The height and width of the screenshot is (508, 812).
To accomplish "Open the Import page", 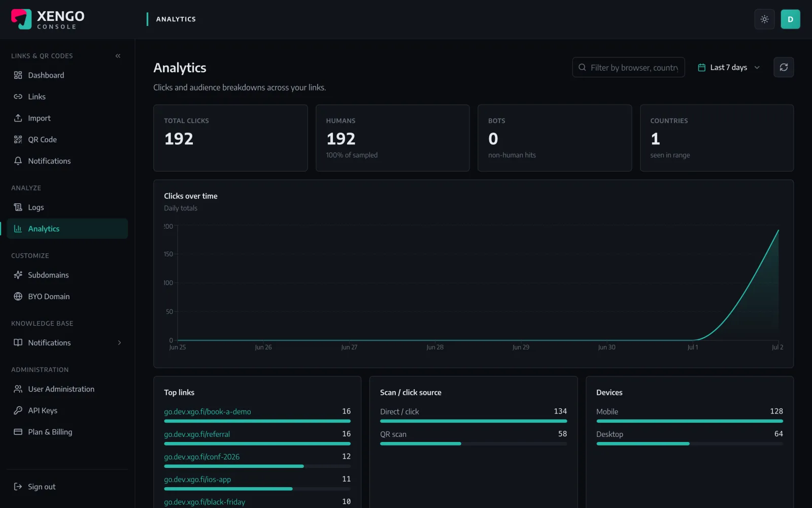I will click(67, 118).
